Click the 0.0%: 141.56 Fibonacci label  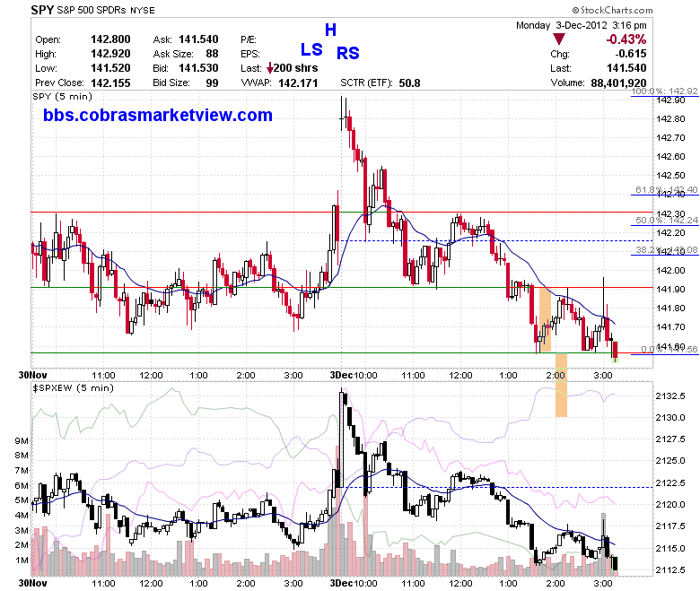coord(669,349)
